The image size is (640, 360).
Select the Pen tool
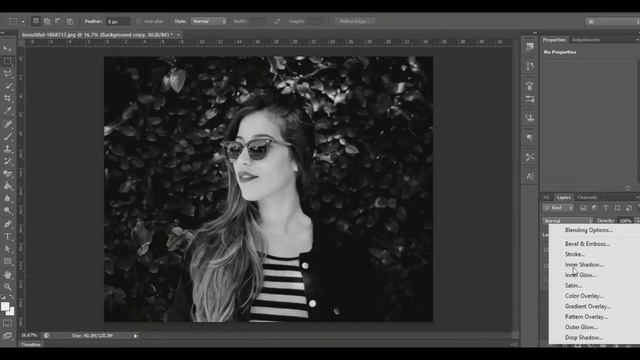tap(7, 224)
